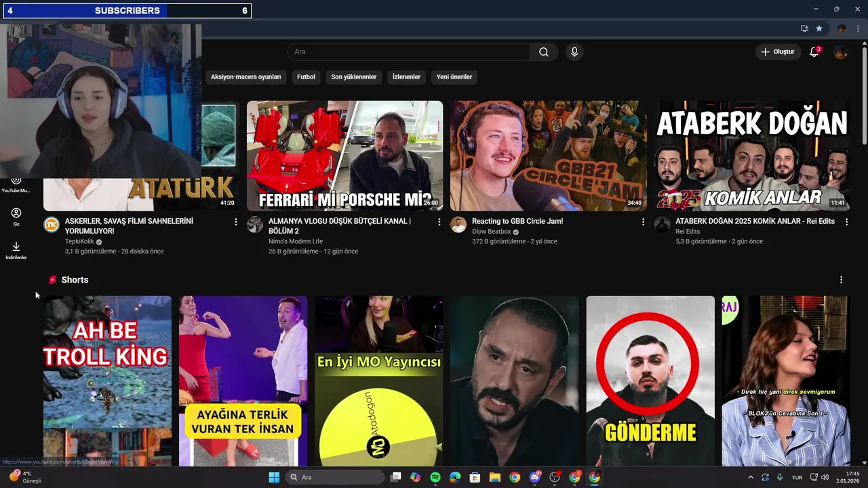
Task: Open the Ah Be Troll King short
Action: tap(108, 381)
